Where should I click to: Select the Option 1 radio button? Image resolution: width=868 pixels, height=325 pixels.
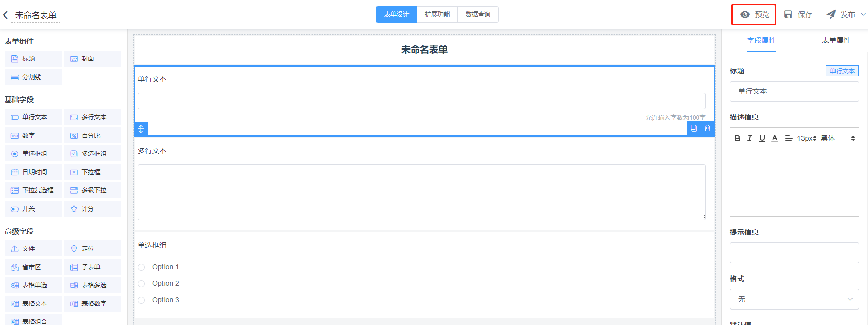[x=142, y=267]
